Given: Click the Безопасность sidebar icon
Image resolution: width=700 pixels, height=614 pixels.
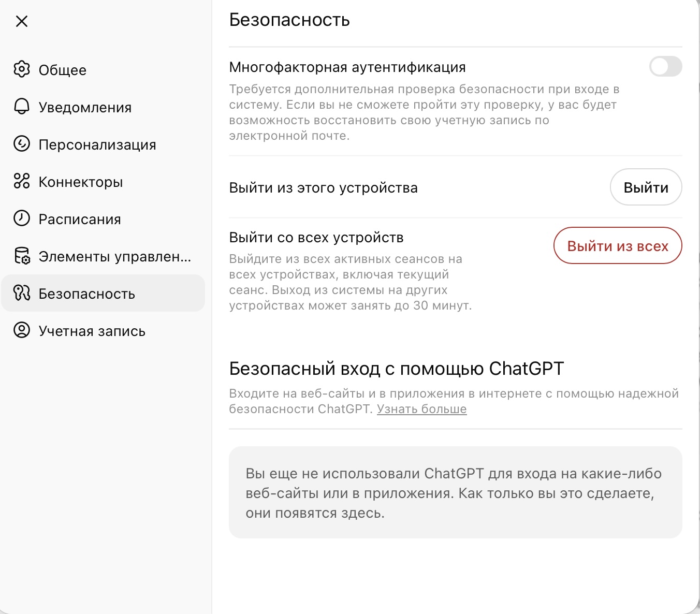Looking at the screenshot, I should (x=22, y=293).
